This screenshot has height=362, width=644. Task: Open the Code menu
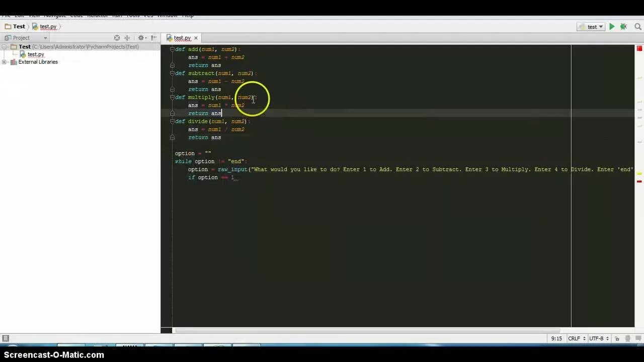pyautogui.click(x=76, y=16)
